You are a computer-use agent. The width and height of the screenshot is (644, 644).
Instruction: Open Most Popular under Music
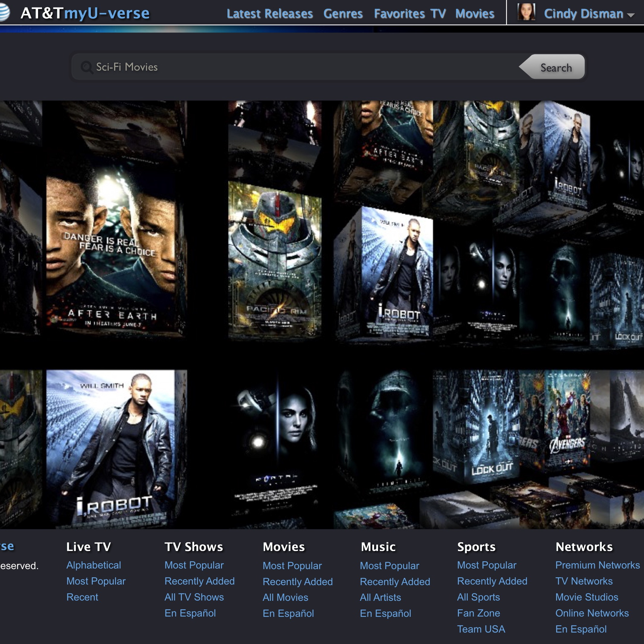pos(390,566)
